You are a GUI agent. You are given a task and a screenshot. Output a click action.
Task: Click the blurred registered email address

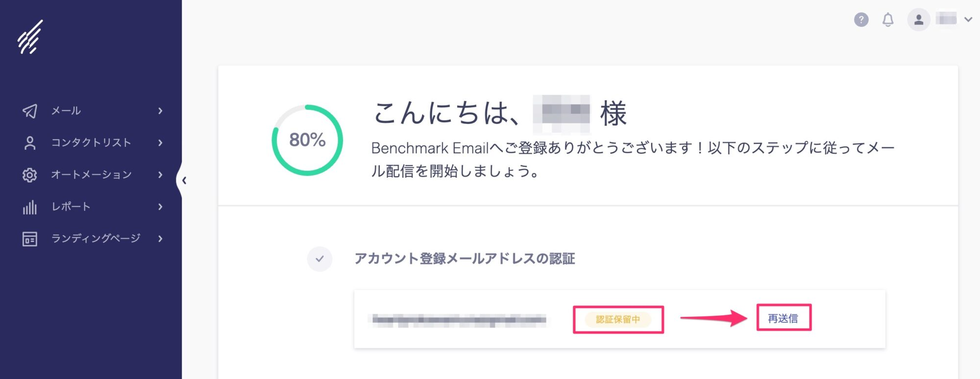(459, 320)
